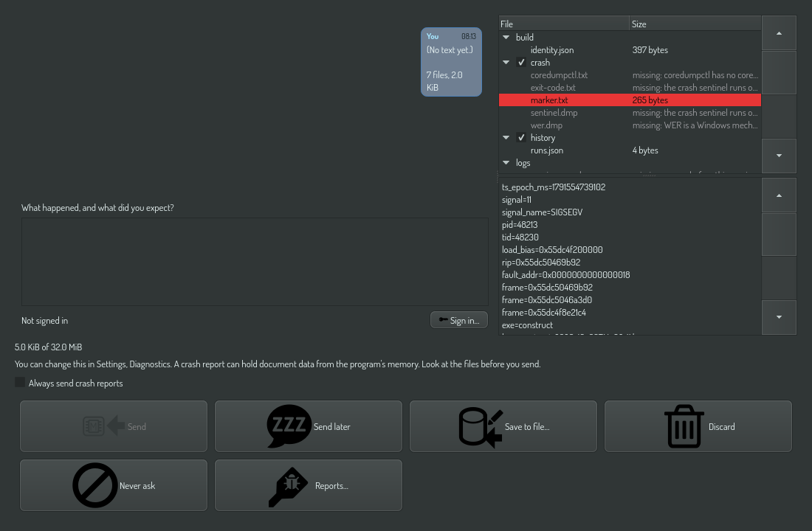The width and height of the screenshot is (812, 531).
Task: Click the You message bubble
Action: coord(451,62)
